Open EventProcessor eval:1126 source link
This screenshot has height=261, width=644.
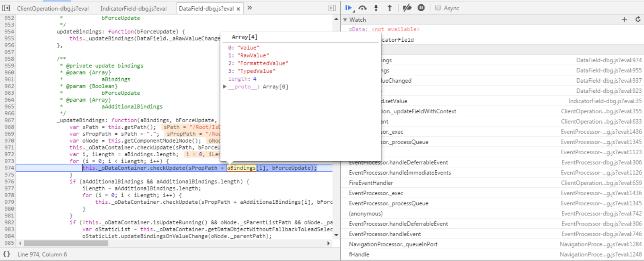602,173
